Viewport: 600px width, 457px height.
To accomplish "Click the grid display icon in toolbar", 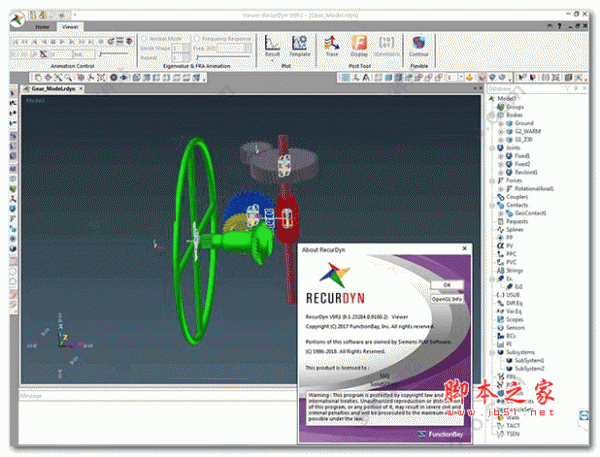I will (x=346, y=78).
